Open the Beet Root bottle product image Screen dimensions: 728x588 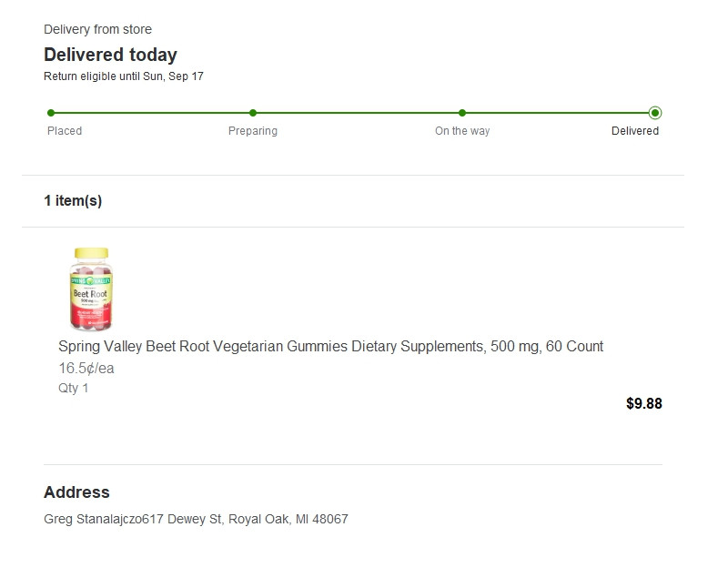pyautogui.click(x=91, y=289)
